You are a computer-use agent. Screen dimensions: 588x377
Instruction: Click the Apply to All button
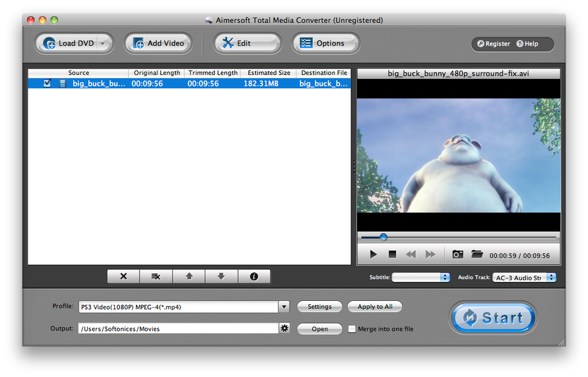375,307
